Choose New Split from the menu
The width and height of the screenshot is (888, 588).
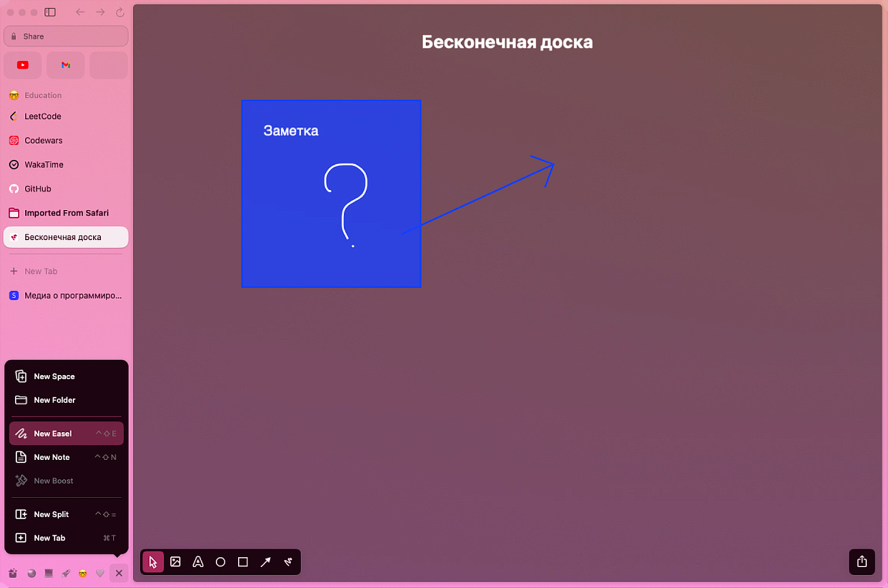coord(66,514)
